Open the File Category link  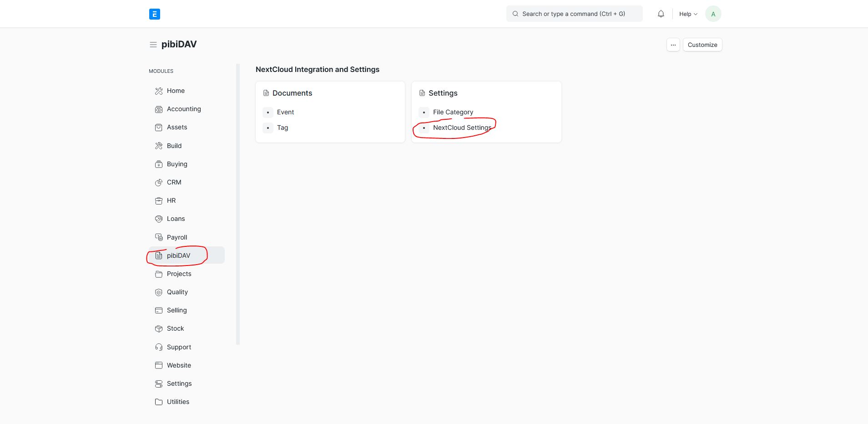click(x=453, y=112)
